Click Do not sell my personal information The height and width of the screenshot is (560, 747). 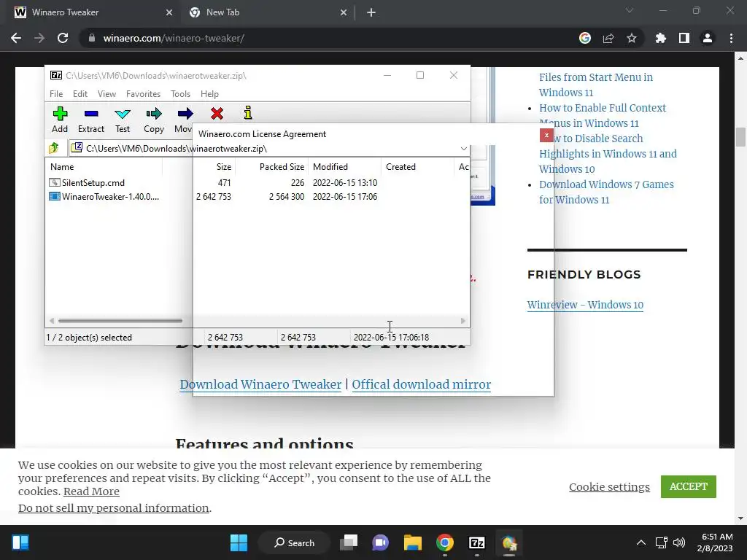click(113, 508)
